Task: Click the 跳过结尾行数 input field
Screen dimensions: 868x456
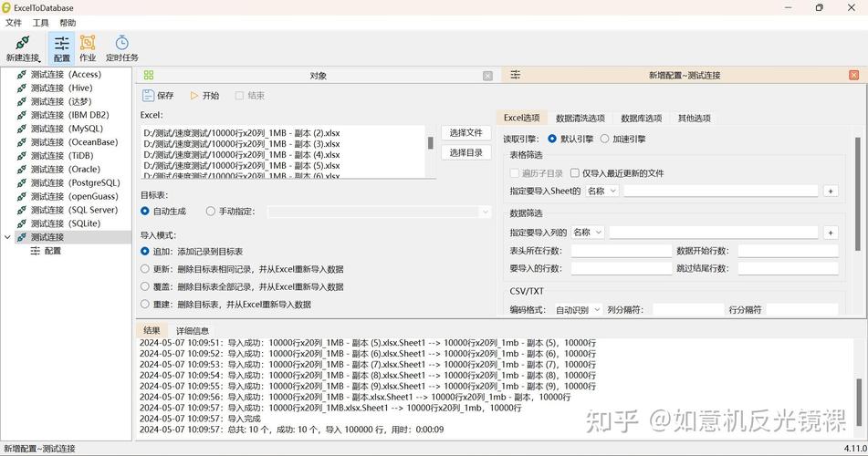Action: click(x=789, y=268)
